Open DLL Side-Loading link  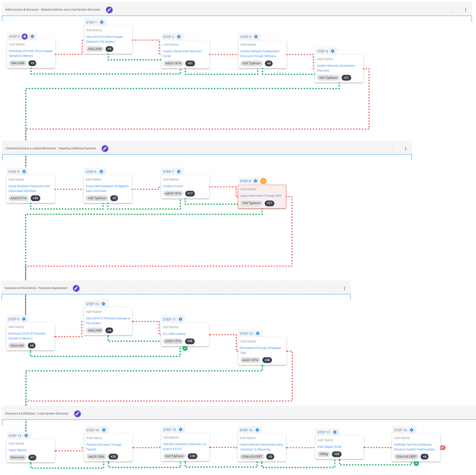coord(174,334)
